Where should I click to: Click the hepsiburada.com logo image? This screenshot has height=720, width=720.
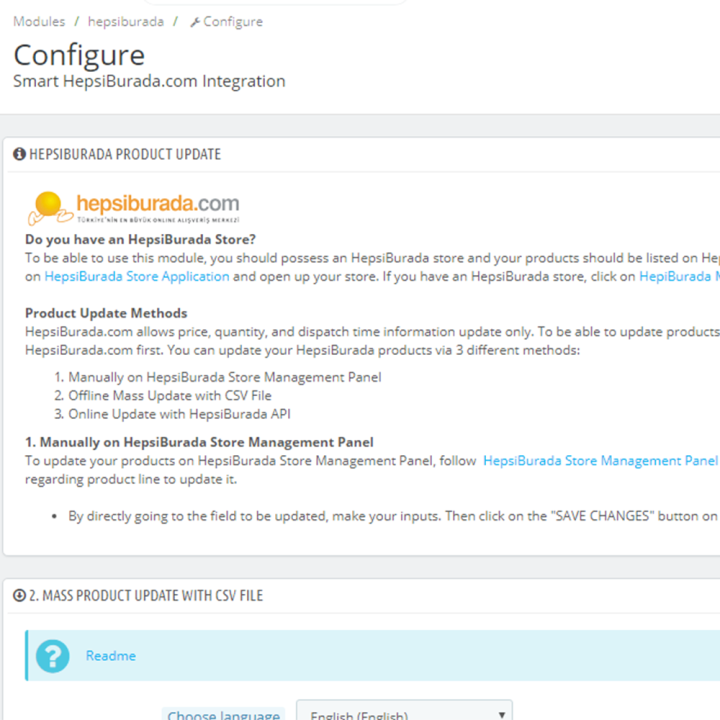coord(134,208)
